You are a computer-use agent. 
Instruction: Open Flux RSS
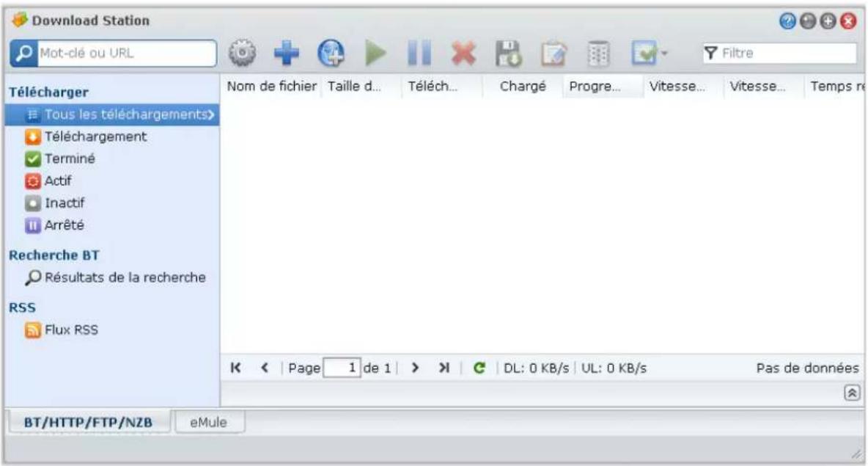(x=62, y=330)
